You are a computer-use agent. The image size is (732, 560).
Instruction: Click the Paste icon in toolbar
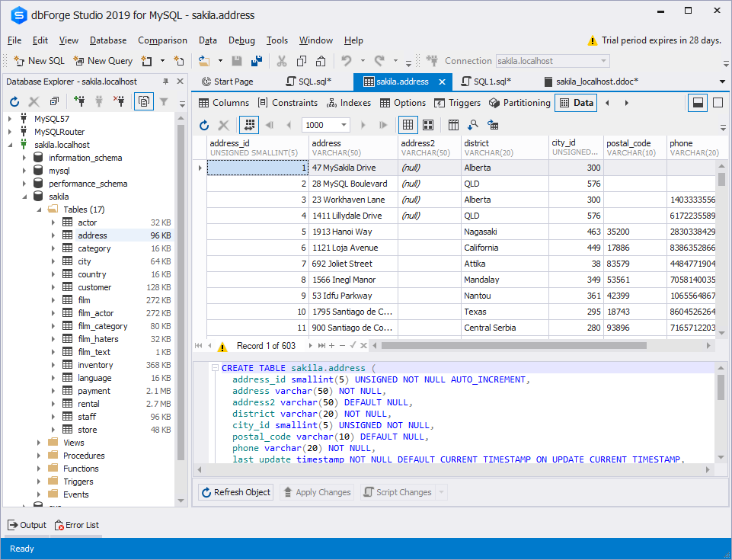click(x=321, y=61)
